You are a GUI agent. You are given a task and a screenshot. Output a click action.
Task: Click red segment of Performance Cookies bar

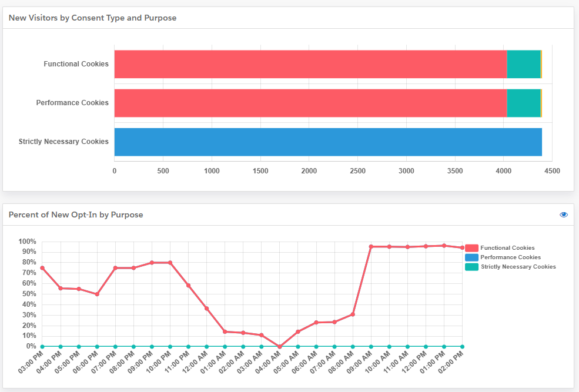[310, 103]
